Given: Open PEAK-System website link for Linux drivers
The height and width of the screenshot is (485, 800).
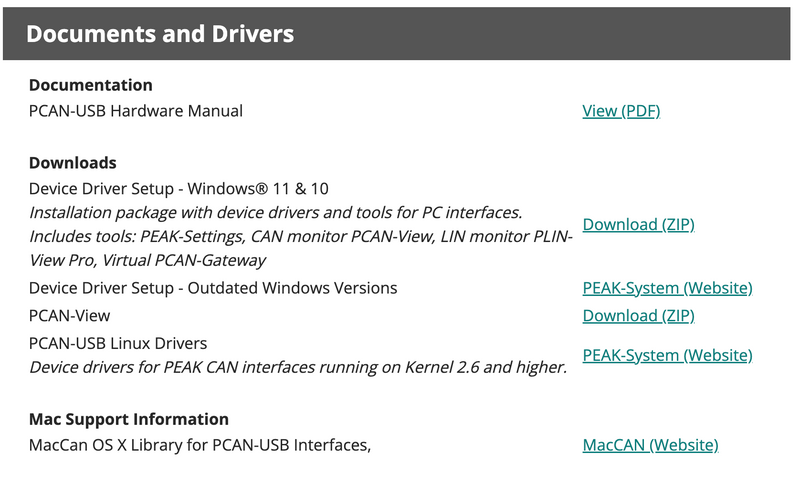Looking at the screenshot, I should pos(667,355).
